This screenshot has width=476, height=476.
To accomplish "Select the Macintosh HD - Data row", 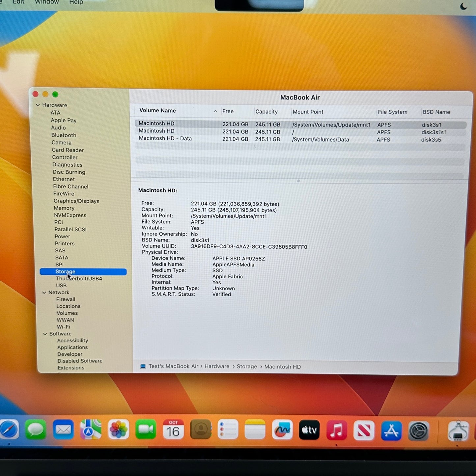I will [165, 139].
